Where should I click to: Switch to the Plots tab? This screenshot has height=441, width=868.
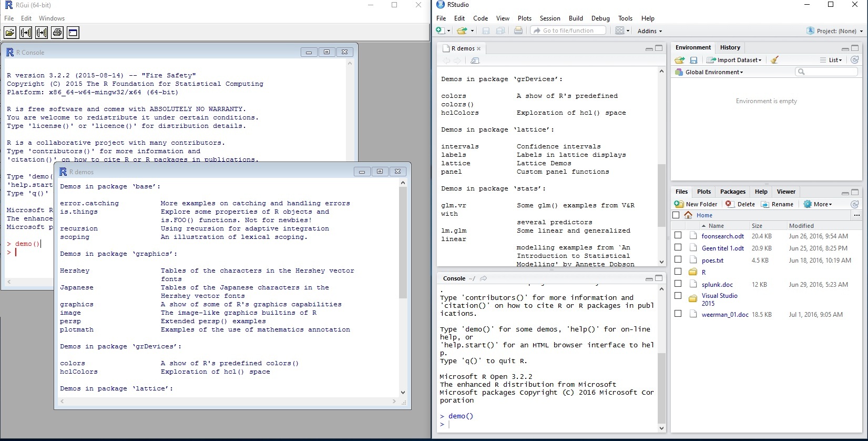point(704,192)
